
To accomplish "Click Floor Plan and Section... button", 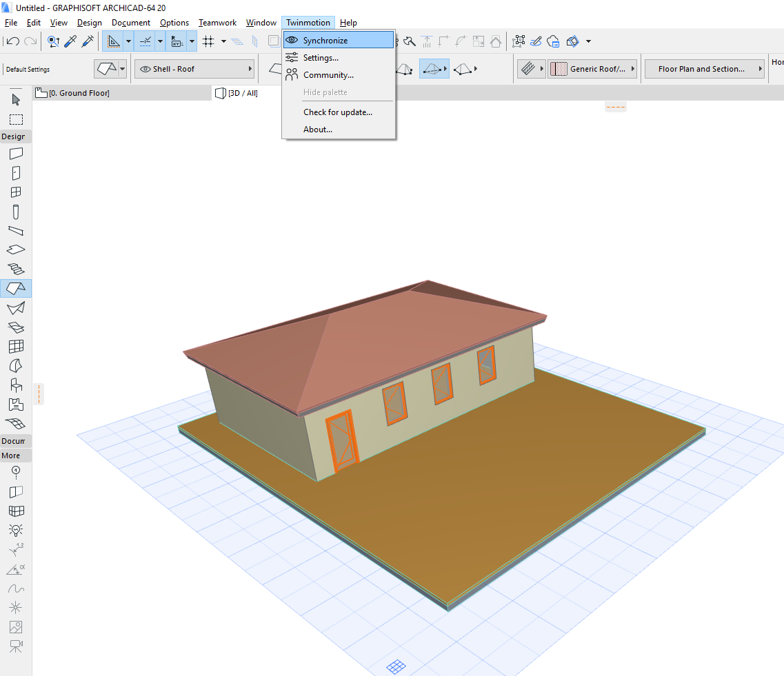I will (705, 69).
